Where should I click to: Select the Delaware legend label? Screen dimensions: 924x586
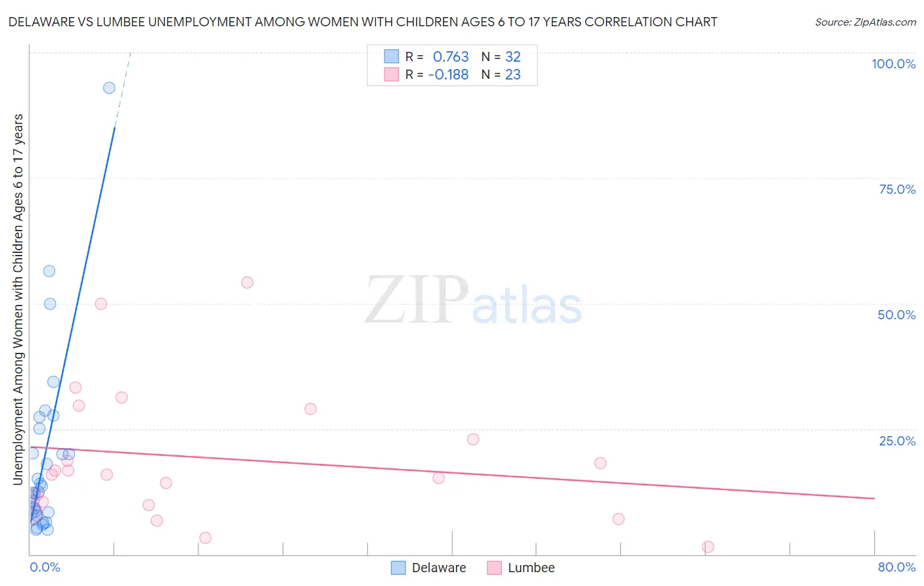click(x=439, y=568)
